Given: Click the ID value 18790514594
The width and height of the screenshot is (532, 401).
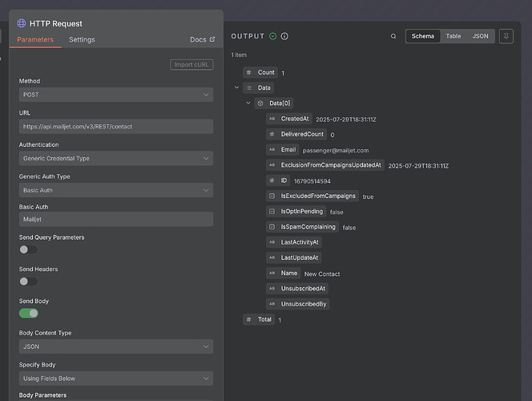Looking at the screenshot, I should pos(312,181).
